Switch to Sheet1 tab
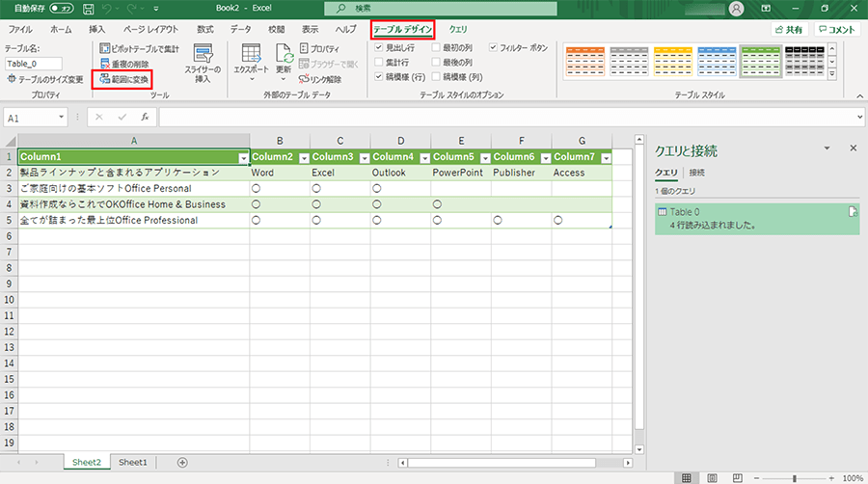 tap(133, 463)
